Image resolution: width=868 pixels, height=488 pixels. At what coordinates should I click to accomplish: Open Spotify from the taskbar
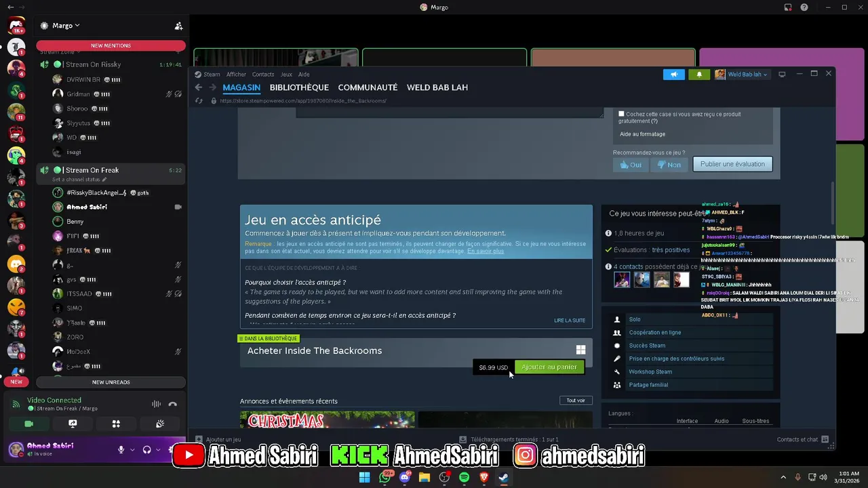[464, 477]
